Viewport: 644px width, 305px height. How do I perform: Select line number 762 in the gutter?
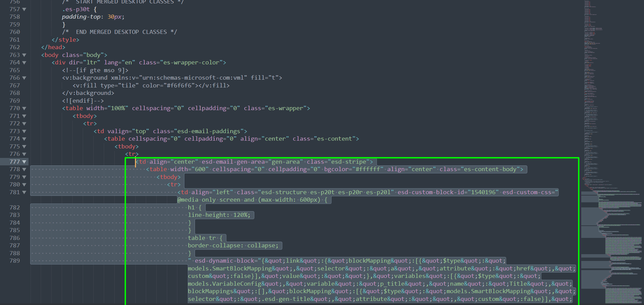(x=15, y=47)
